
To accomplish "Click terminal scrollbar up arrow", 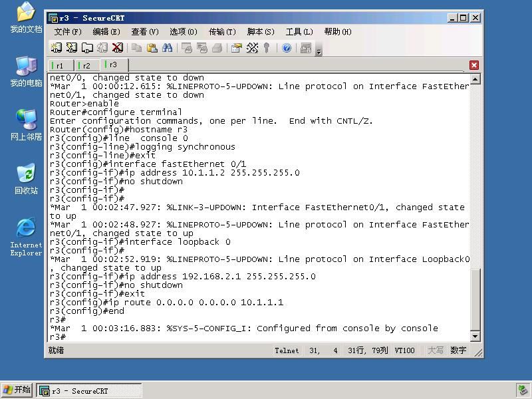I will coord(475,79).
